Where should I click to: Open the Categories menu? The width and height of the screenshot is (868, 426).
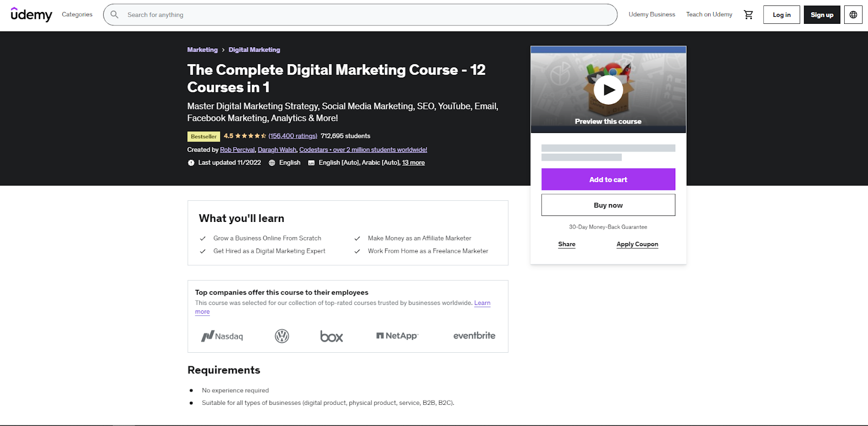(x=77, y=15)
